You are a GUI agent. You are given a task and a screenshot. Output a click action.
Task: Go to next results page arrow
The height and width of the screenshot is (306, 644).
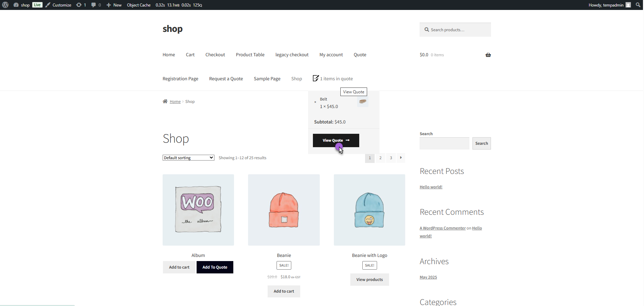[x=401, y=158]
